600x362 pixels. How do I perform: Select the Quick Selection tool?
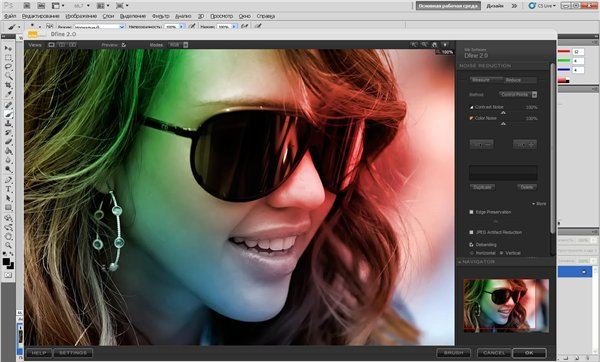point(8,76)
